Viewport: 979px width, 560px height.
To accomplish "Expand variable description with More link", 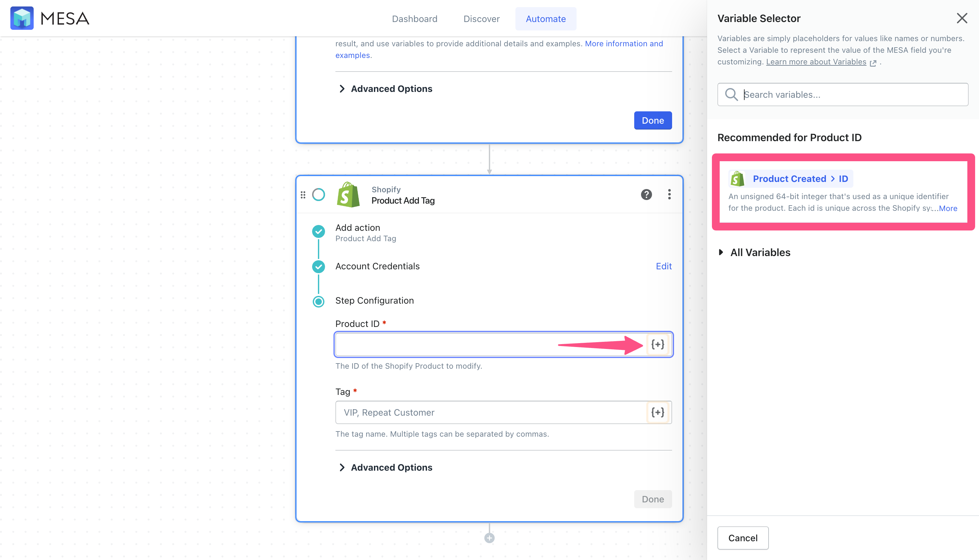I will tap(948, 208).
